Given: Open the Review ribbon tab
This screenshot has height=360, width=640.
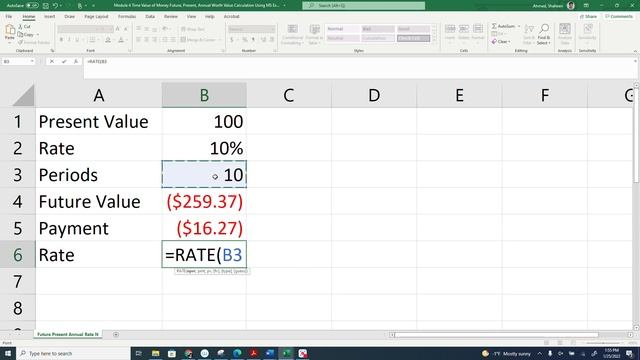Looking at the screenshot, I should pyautogui.click(x=171, y=17).
